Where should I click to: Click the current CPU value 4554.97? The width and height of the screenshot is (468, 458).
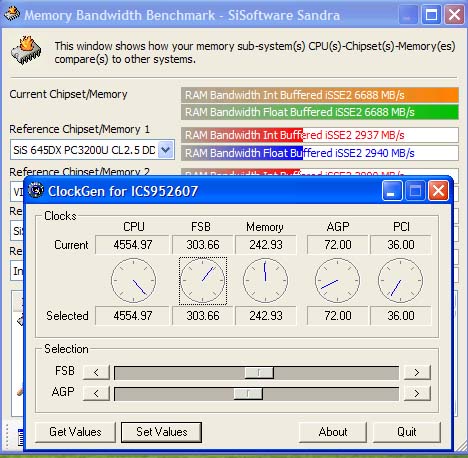click(x=132, y=245)
